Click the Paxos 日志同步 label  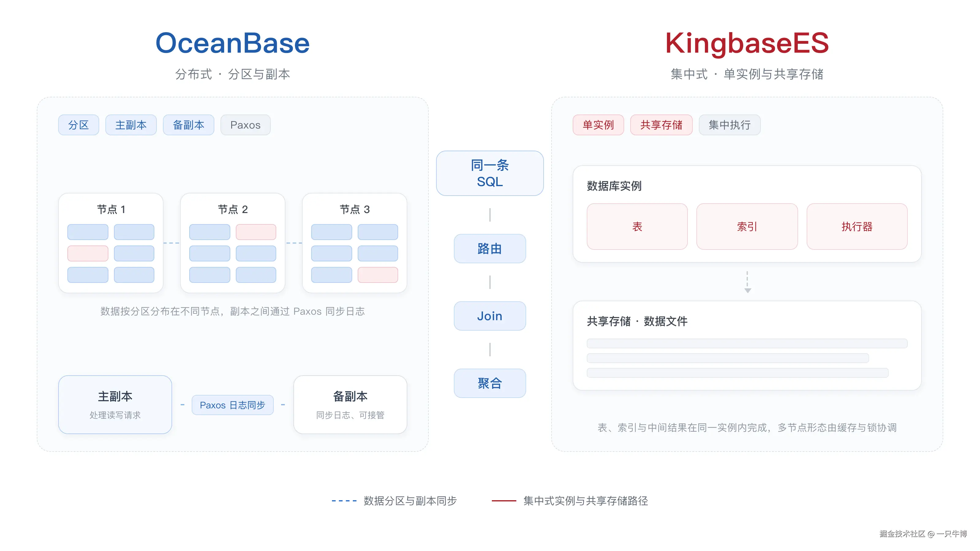(x=232, y=405)
